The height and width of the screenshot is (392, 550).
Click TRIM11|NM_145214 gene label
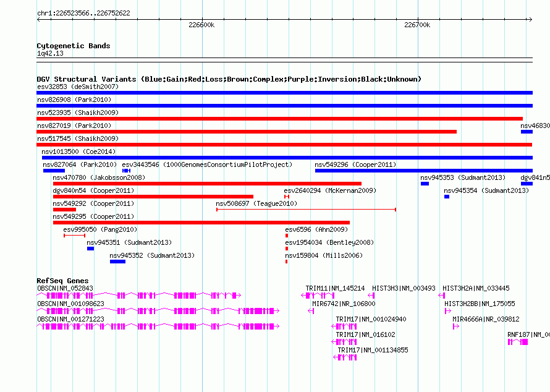click(335, 288)
